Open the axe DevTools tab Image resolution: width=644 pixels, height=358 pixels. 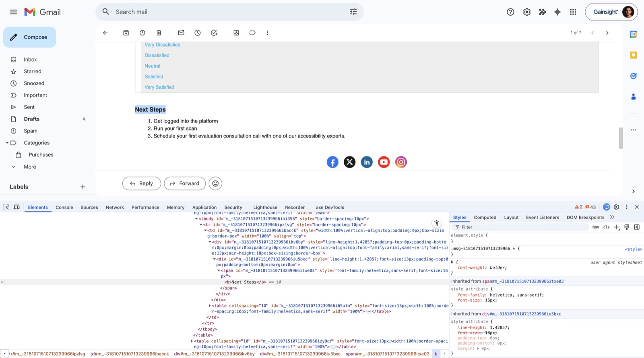pyautogui.click(x=330, y=208)
